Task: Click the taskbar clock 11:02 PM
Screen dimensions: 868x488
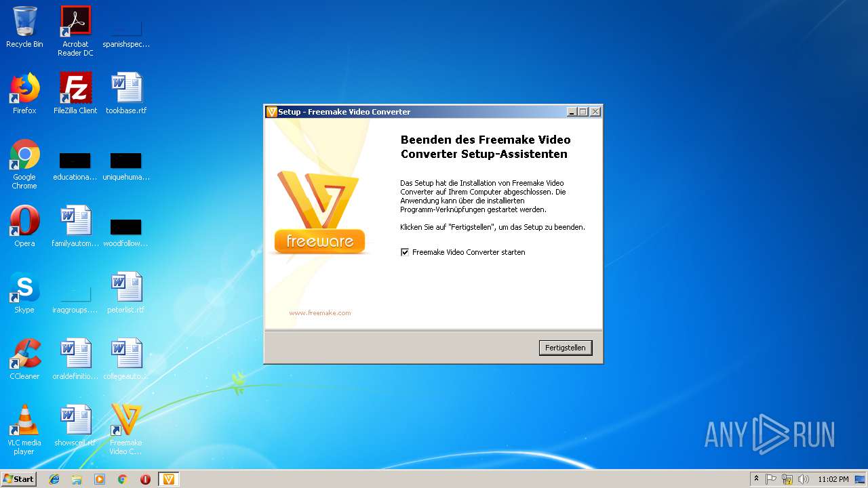Action: (833, 479)
